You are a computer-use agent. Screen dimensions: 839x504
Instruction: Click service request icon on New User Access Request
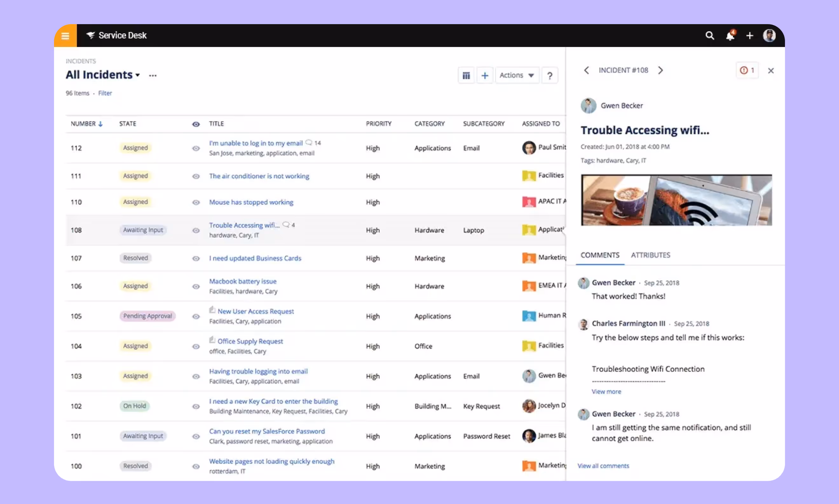(212, 310)
